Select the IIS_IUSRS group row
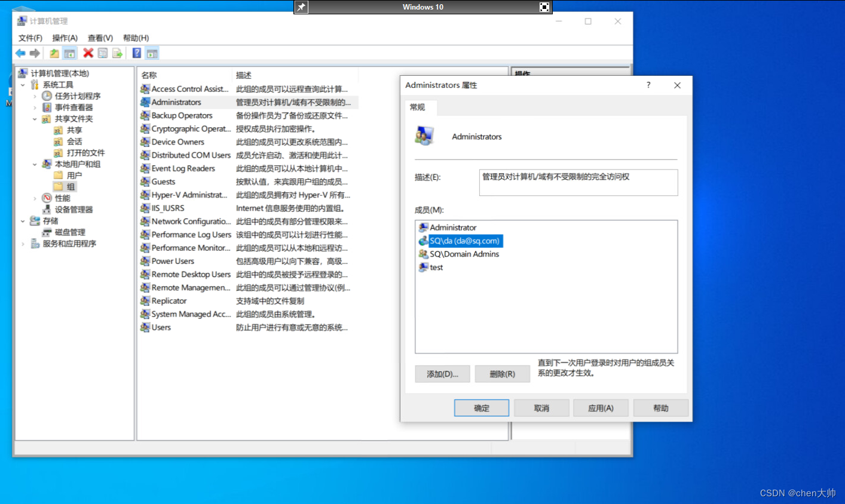Screen dimensions: 845x504 pyautogui.click(x=248, y=208)
